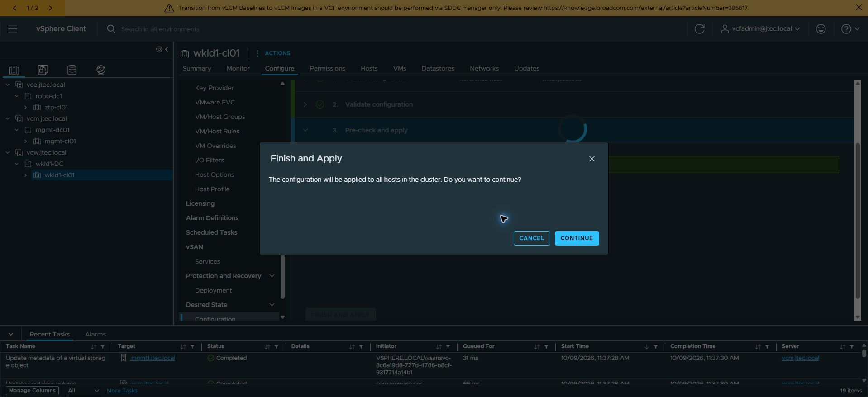Select Host Profile in configure menu

(x=212, y=189)
